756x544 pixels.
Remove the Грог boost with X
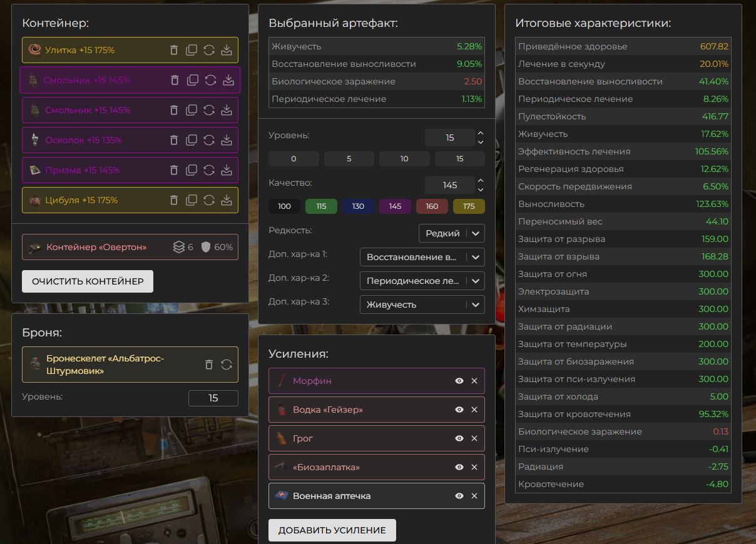click(474, 438)
